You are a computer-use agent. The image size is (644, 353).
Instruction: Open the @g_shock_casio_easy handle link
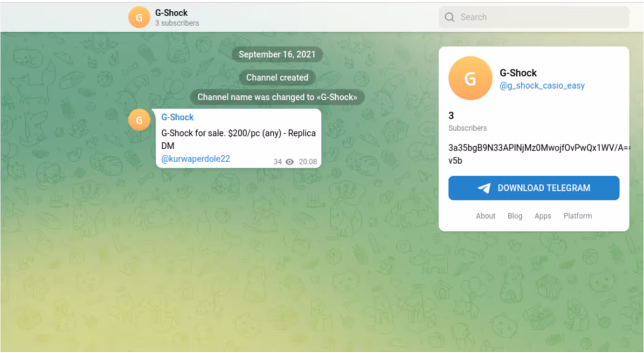pos(542,86)
